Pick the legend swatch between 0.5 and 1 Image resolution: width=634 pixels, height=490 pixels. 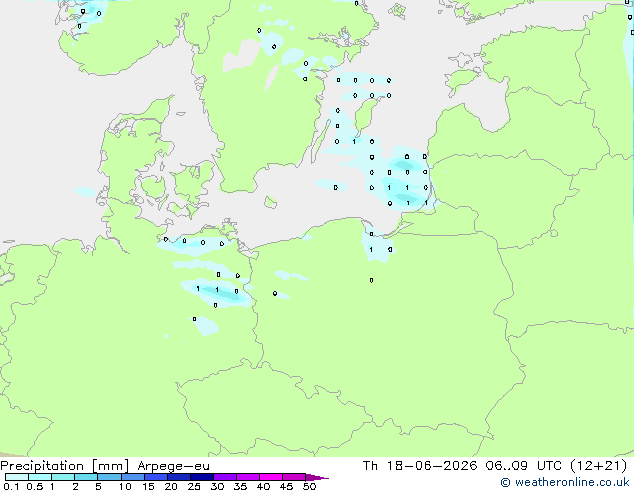coord(40,477)
